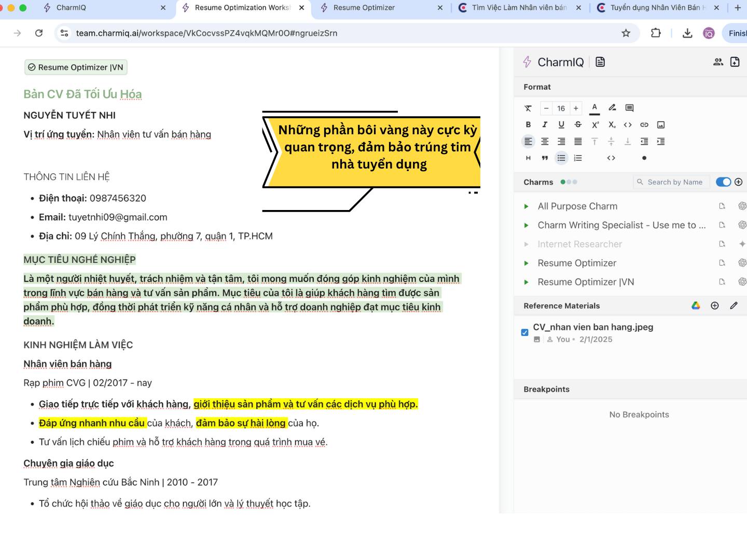Select the highlight marker pen tool
The width and height of the screenshot is (747, 560).
click(x=612, y=108)
